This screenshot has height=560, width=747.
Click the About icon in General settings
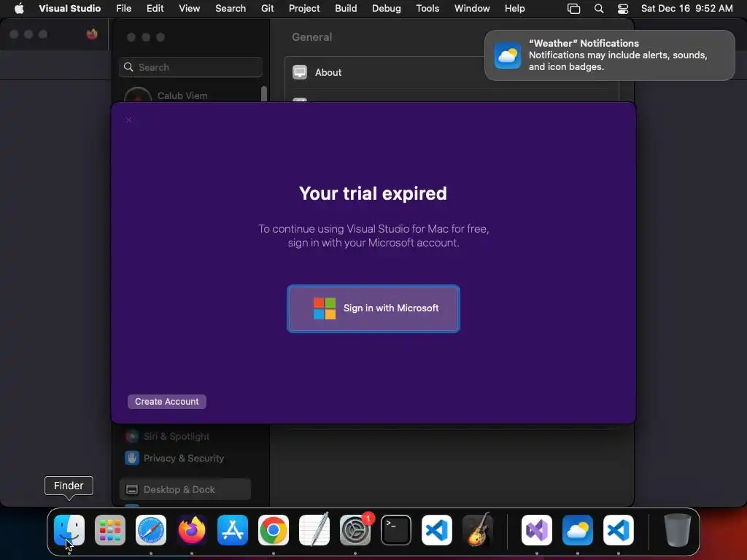tap(300, 72)
